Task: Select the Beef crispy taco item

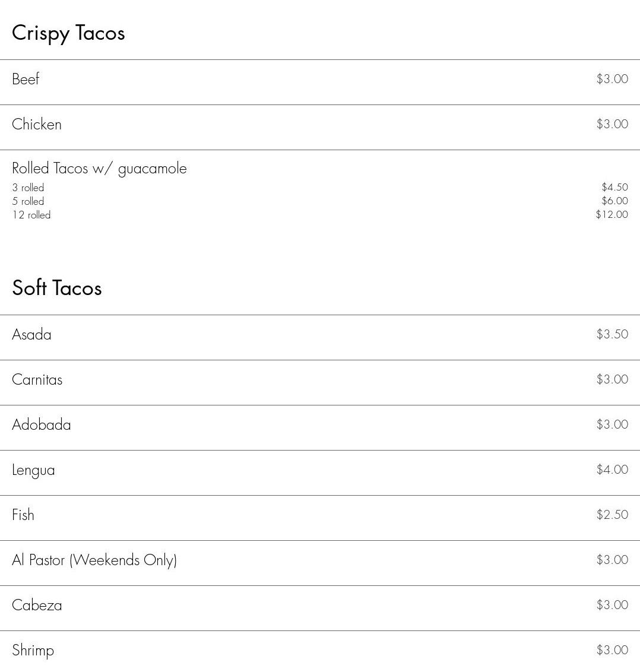Action: (26, 79)
